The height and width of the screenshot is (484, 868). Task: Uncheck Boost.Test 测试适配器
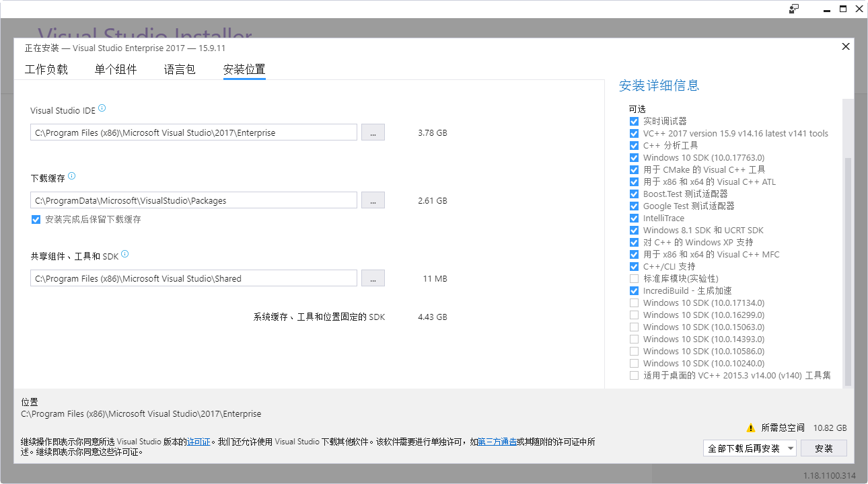pos(634,194)
